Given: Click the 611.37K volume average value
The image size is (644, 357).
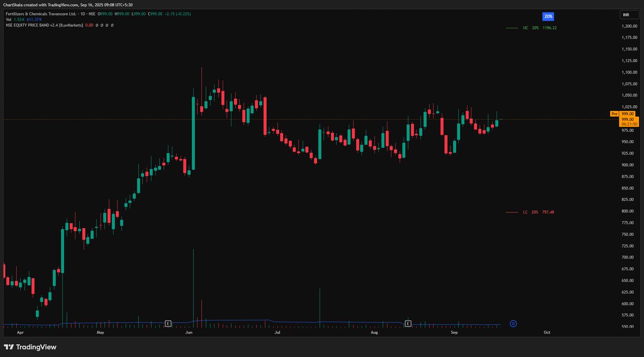Looking at the screenshot, I should point(34,19).
